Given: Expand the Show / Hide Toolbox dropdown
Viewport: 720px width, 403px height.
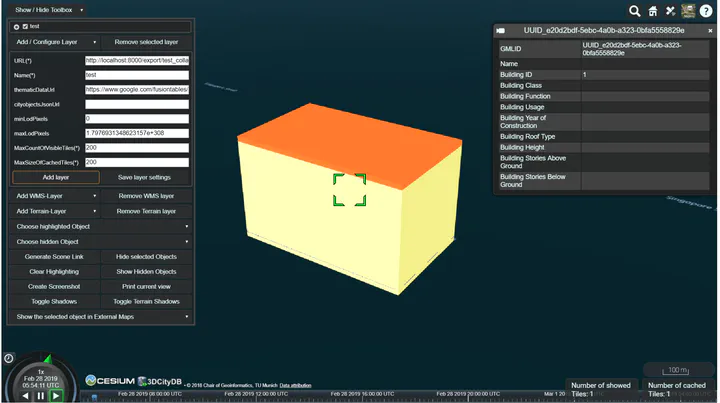Looking at the screenshot, I should click(x=45, y=9).
